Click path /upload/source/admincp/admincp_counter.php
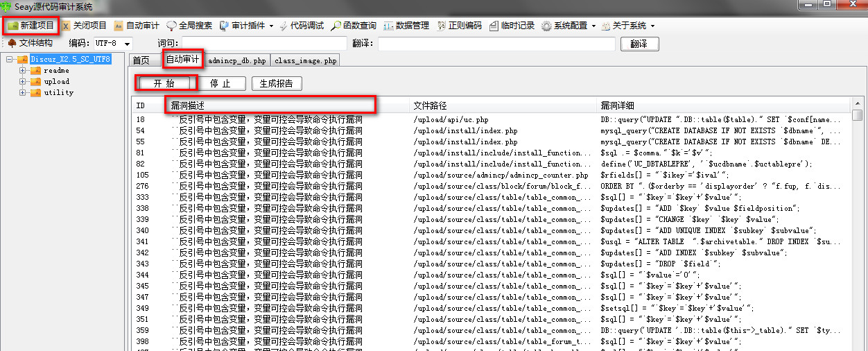 pyautogui.click(x=501, y=175)
